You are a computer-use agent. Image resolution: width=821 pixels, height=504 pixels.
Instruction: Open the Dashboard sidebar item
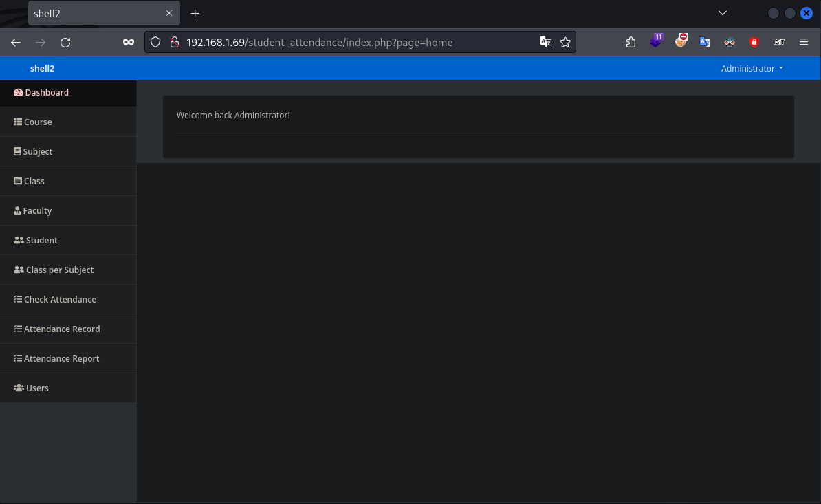click(x=47, y=93)
